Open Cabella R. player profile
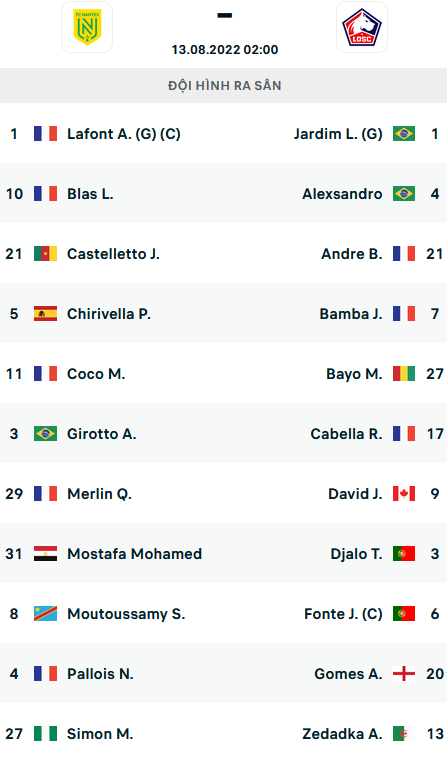447x763 pixels. (346, 434)
